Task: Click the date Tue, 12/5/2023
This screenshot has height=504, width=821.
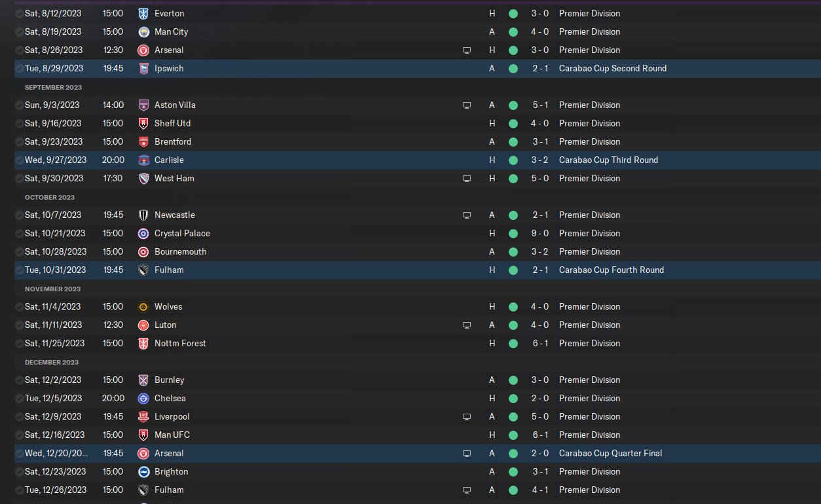Action: click(54, 398)
